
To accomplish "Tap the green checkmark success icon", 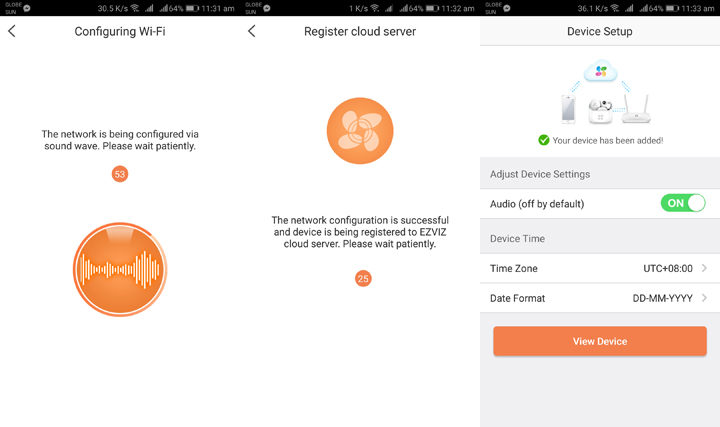I will (544, 140).
